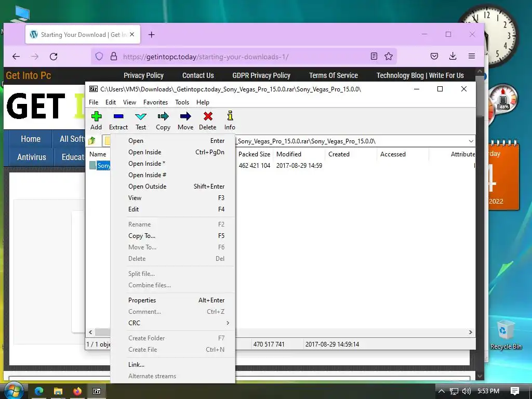Click the site padlock icon
The width and height of the screenshot is (532, 399).
pyautogui.click(x=114, y=56)
